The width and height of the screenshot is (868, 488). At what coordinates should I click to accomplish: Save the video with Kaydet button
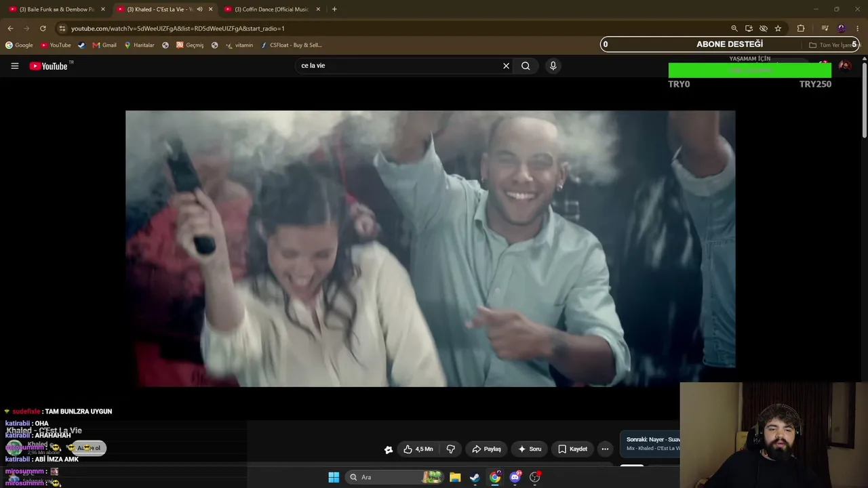point(572,449)
